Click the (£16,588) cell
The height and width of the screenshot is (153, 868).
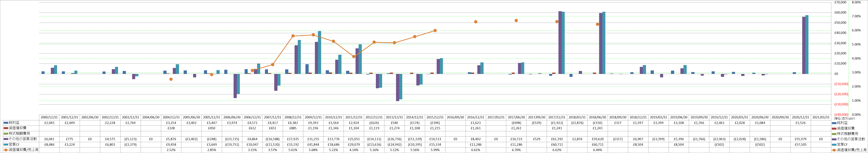click(273, 139)
